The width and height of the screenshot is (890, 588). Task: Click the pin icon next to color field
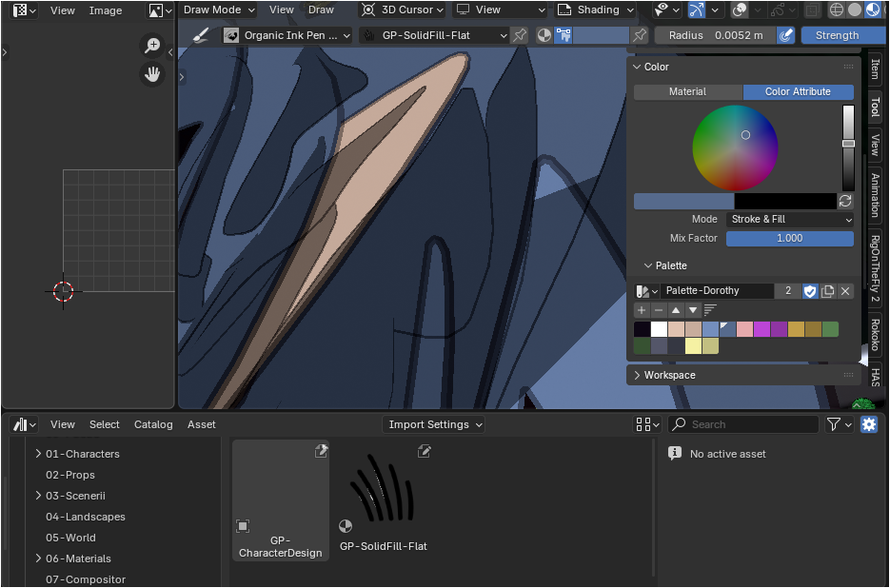[x=640, y=35]
